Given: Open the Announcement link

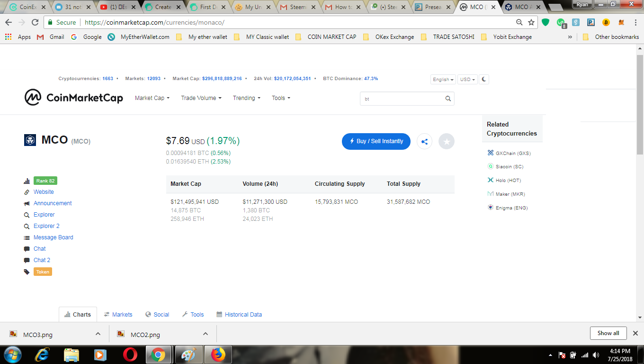Looking at the screenshot, I should [x=53, y=203].
